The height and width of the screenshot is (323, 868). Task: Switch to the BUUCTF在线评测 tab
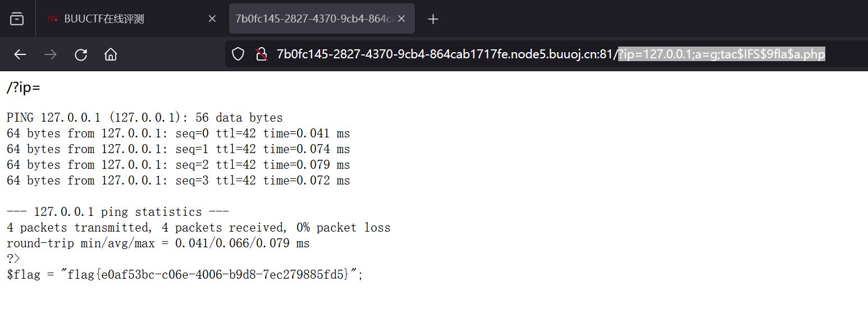129,18
